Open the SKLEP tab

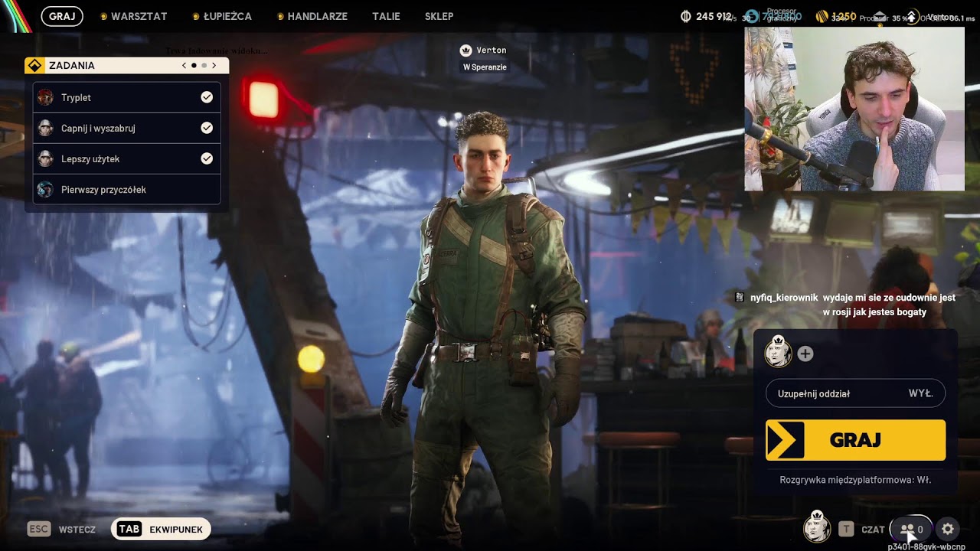[x=439, y=16]
